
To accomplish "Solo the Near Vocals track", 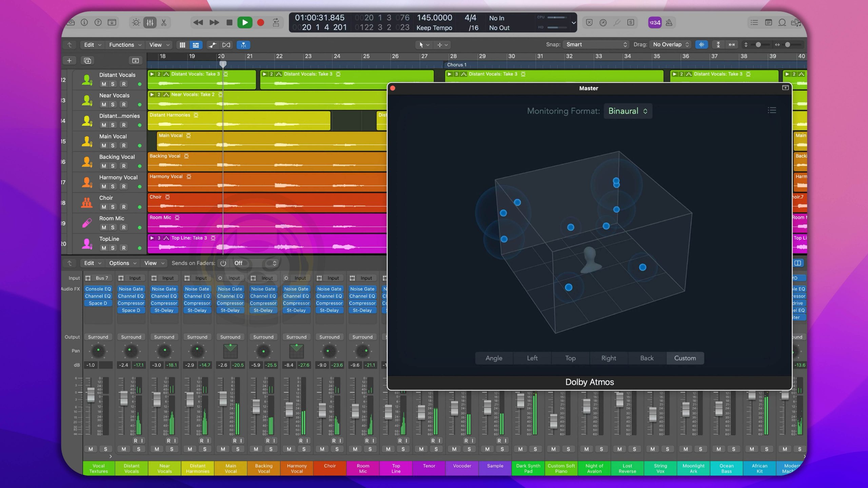I will coord(113,104).
